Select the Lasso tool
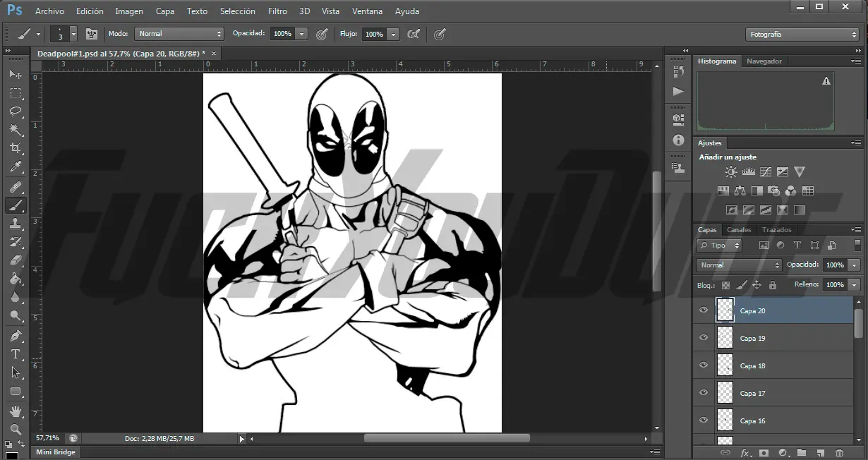 point(16,111)
